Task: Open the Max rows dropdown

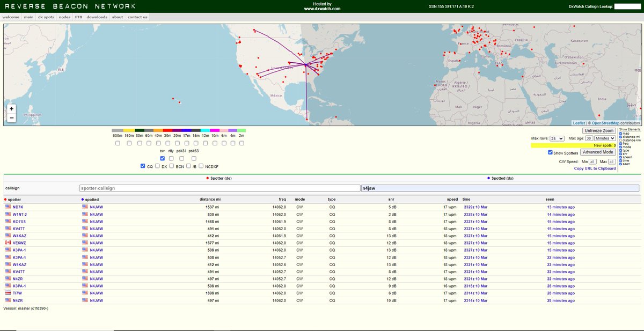Action: click(x=557, y=138)
